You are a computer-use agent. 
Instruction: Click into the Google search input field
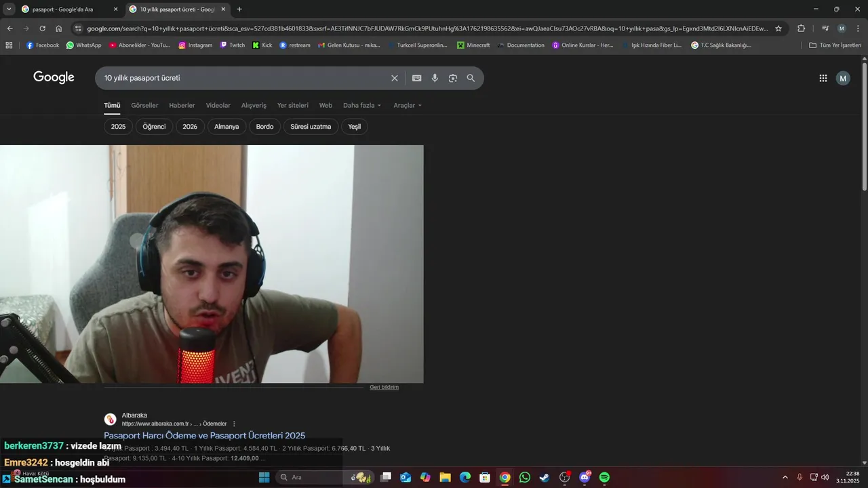[244, 78]
